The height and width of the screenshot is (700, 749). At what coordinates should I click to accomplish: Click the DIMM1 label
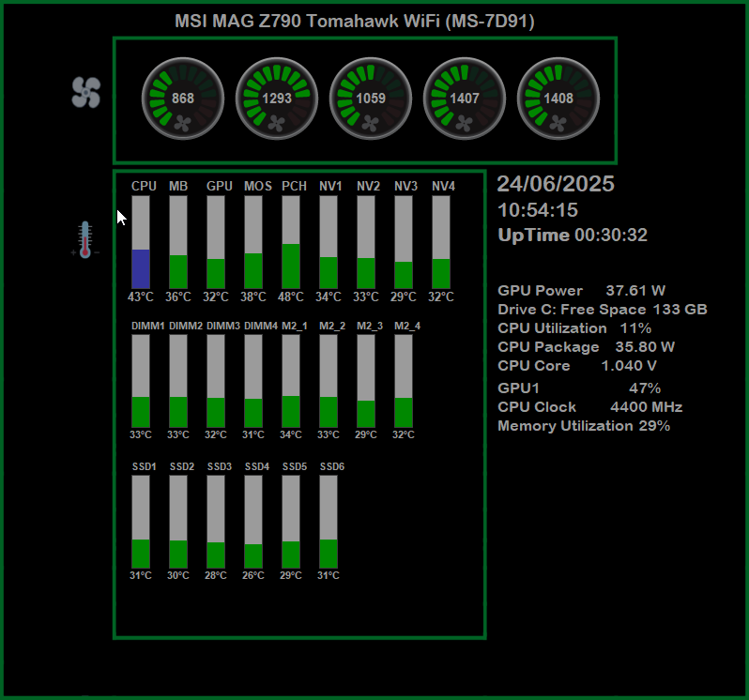pyautogui.click(x=148, y=326)
